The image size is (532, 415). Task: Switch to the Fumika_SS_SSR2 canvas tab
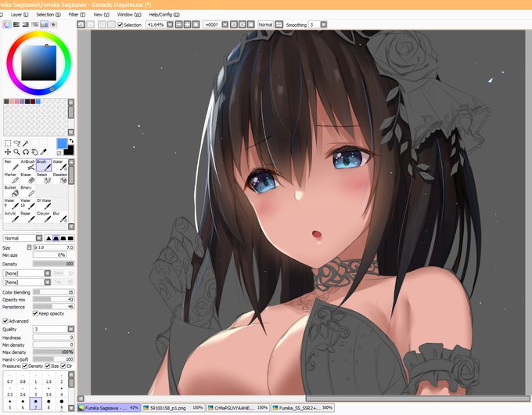click(303, 408)
